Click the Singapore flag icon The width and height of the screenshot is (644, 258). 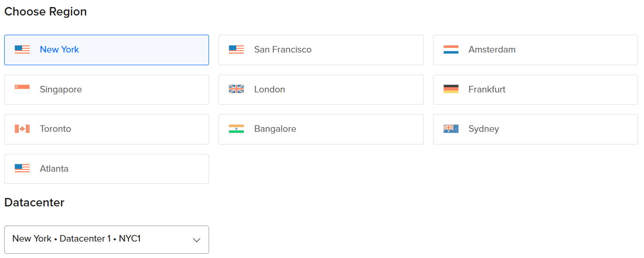[x=22, y=89]
